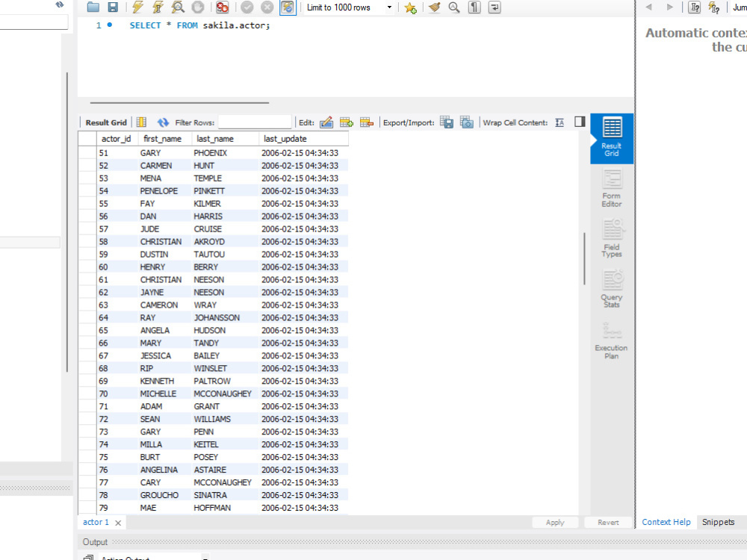This screenshot has height=560, width=747.
Task: Select the Result Grid side panel
Action: click(612, 138)
